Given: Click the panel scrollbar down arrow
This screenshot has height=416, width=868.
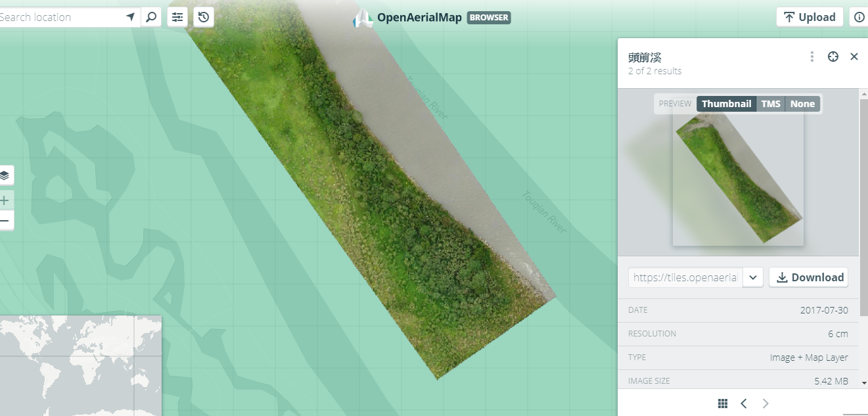Looking at the screenshot, I should point(863,382).
